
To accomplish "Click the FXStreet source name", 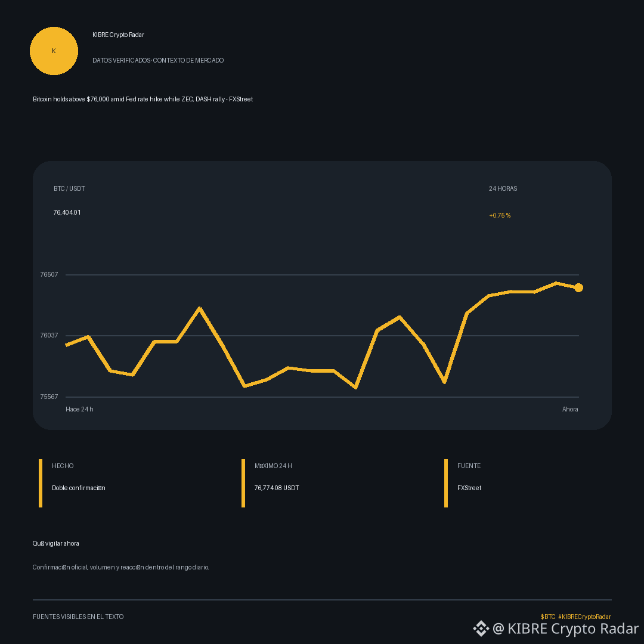I will tap(469, 488).
